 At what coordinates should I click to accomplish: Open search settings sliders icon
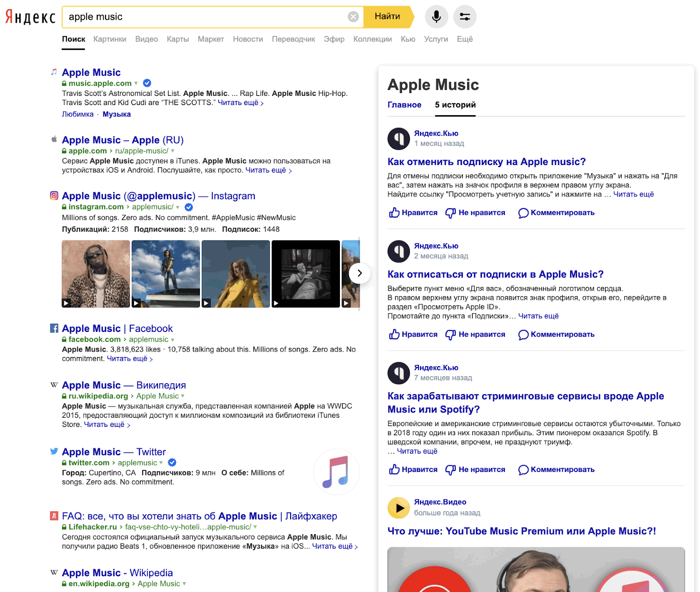pos(465,17)
